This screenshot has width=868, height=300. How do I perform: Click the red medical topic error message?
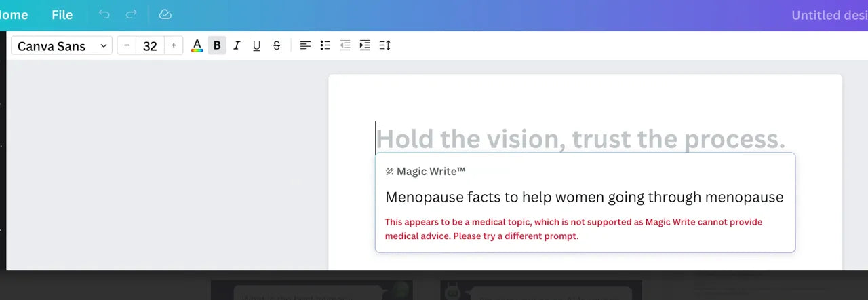(574, 229)
